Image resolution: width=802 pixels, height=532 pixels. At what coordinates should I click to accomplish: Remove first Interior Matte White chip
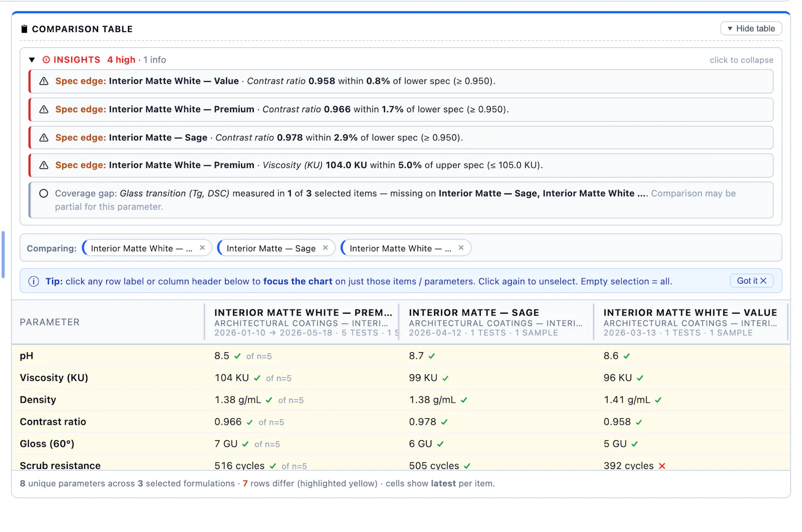click(203, 247)
